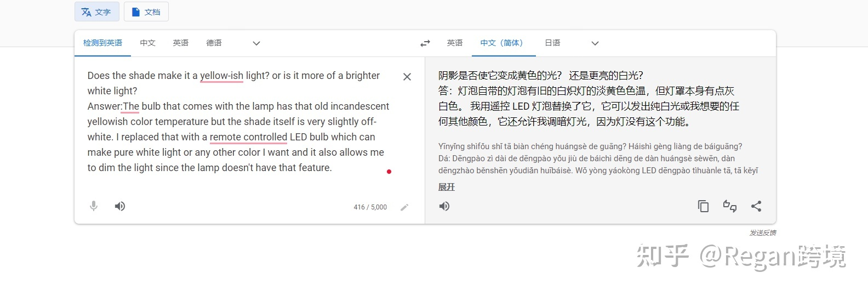Click the pencil handwriting input icon
The width and height of the screenshot is (868, 295).
click(x=404, y=207)
